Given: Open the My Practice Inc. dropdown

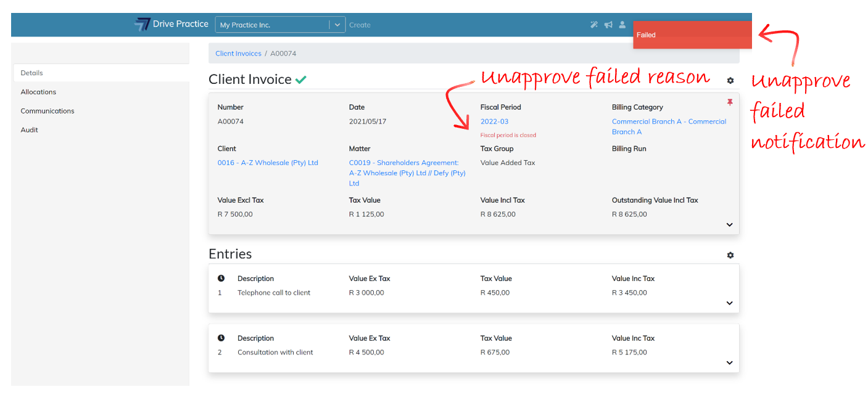Looking at the screenshot, I should tap(337, 25).
